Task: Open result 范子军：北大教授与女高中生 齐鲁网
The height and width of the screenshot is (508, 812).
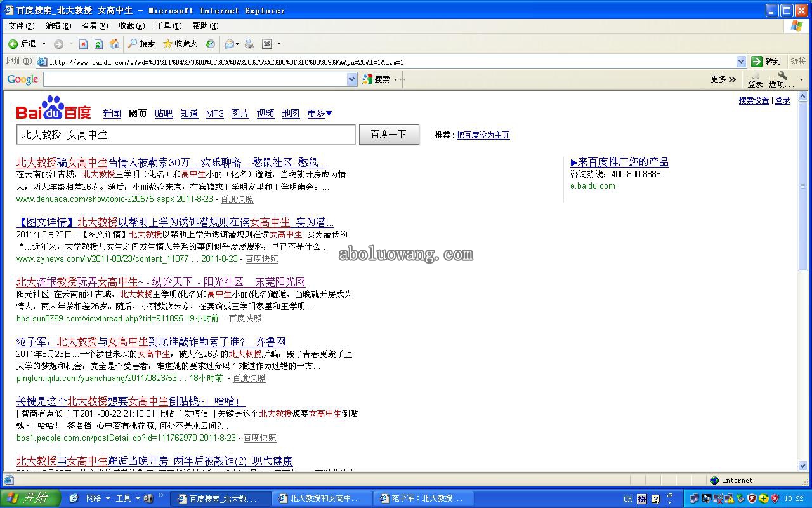Action: point(151,342)
